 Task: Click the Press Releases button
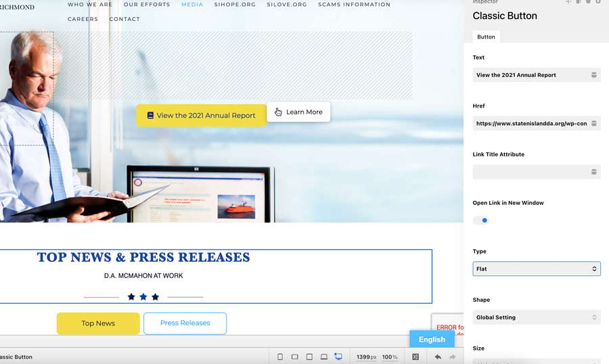click(x=185, y=323)
